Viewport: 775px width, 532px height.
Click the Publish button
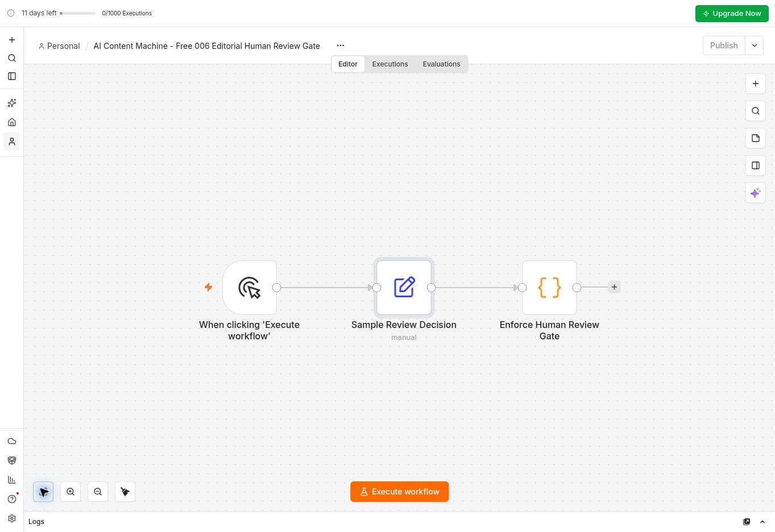724,45
